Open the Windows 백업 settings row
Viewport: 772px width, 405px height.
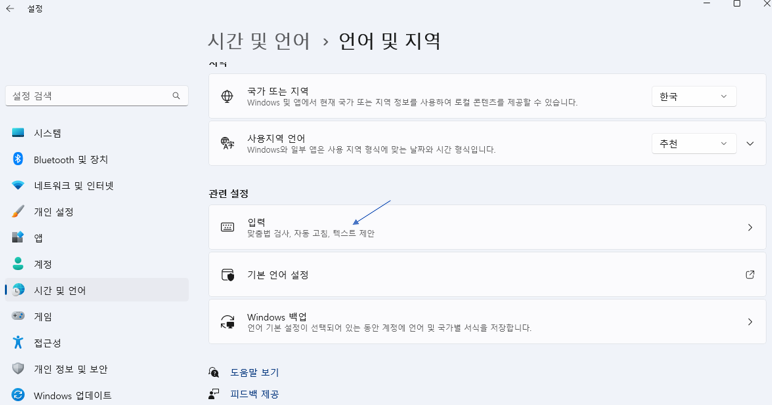click(x=487, y=322)
